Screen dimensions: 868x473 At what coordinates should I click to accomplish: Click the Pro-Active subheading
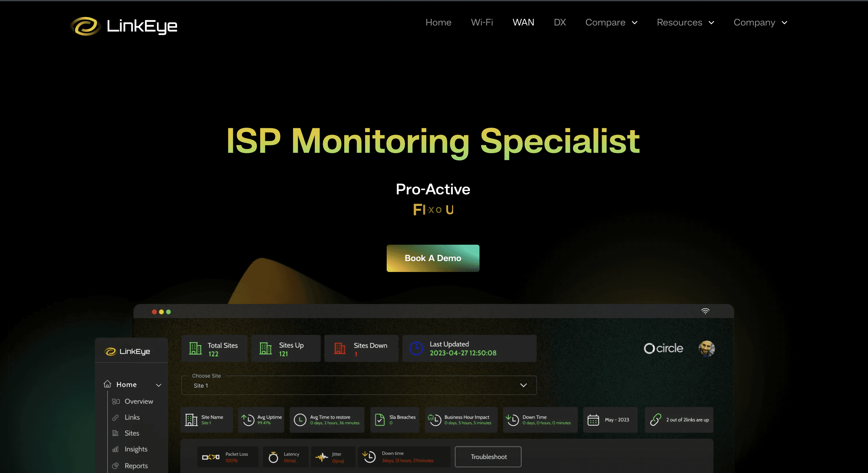433,189
